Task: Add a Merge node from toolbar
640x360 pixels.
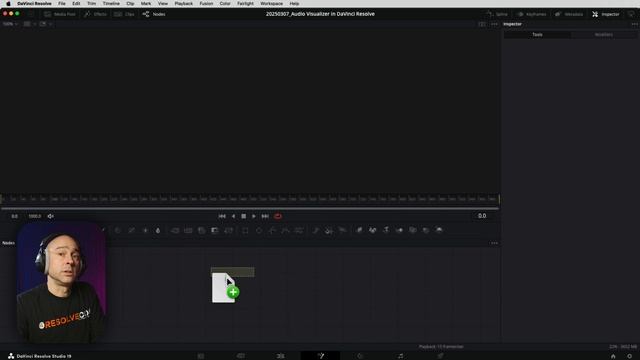Action: pos(175,231)
